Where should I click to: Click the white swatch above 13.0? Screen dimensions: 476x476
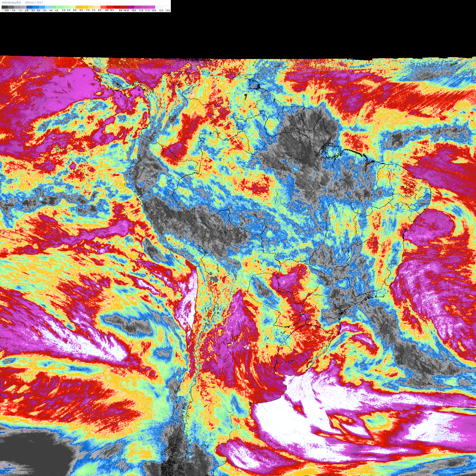pos(166,7)
